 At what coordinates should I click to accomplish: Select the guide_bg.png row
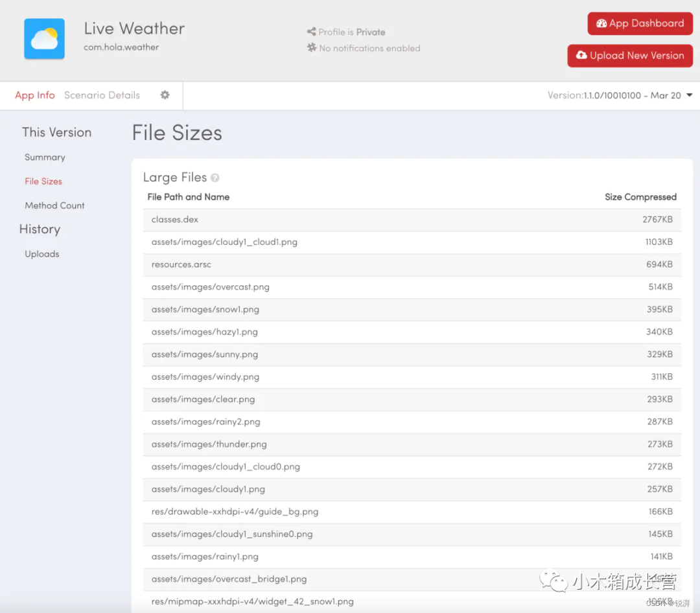412,512
